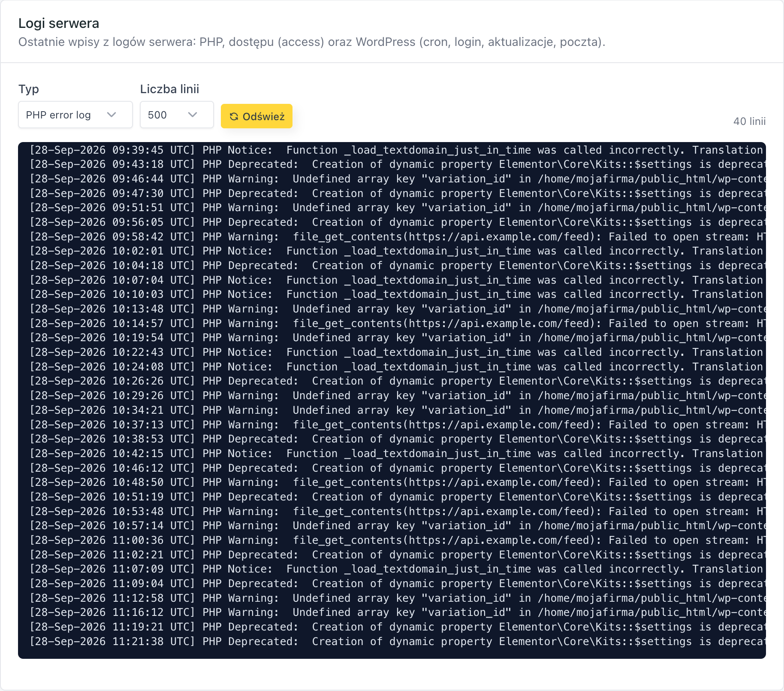Select log line timestamped 10:53:48
Viewport: 784px width, 691px height.
(398, 511)
